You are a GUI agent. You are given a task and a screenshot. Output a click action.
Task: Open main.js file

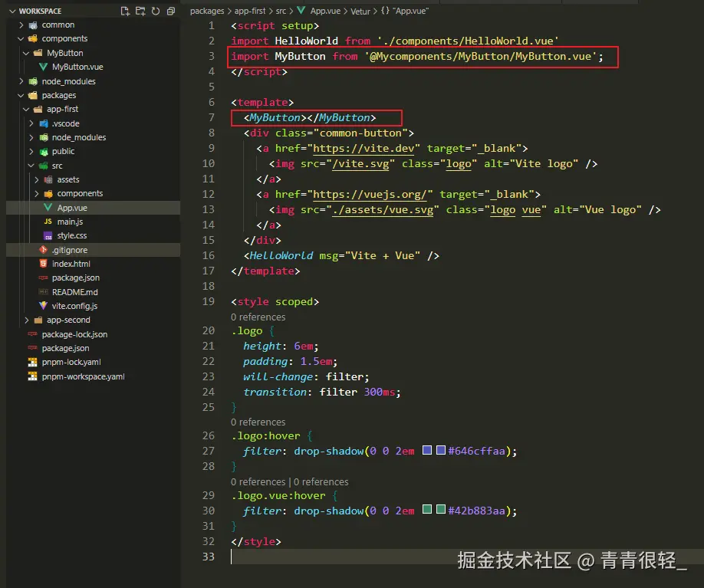[x=70, y=222]
